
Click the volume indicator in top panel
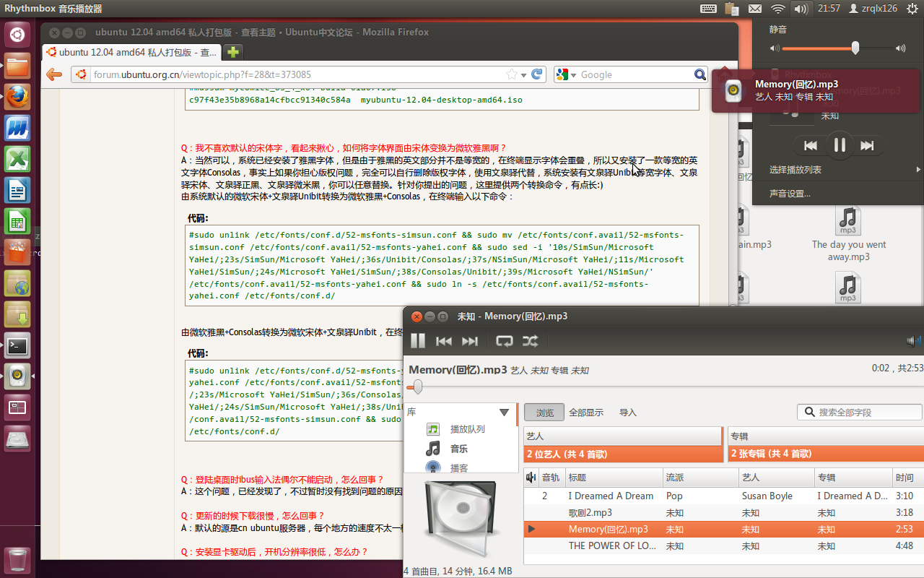coord(800,9)
